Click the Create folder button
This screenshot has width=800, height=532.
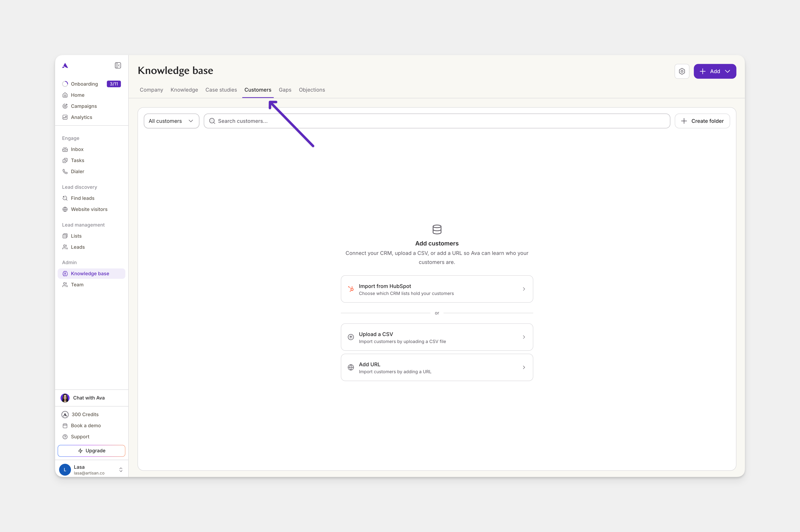point(702,121)
